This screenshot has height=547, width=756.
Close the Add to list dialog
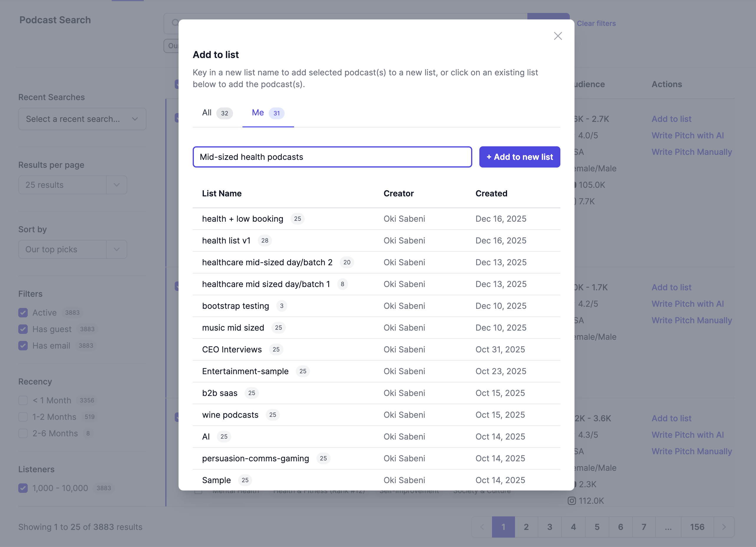pos(558,36)
